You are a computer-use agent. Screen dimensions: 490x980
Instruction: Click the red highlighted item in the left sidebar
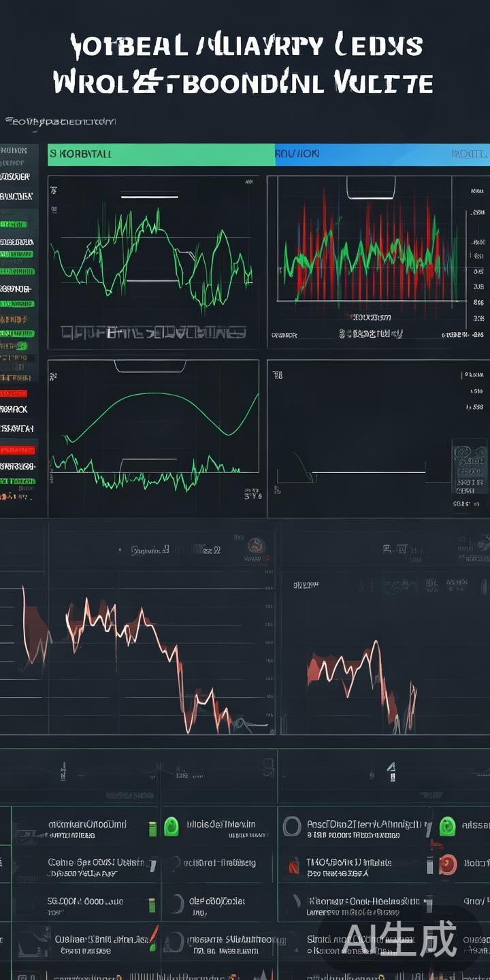[x=14, y=393]
